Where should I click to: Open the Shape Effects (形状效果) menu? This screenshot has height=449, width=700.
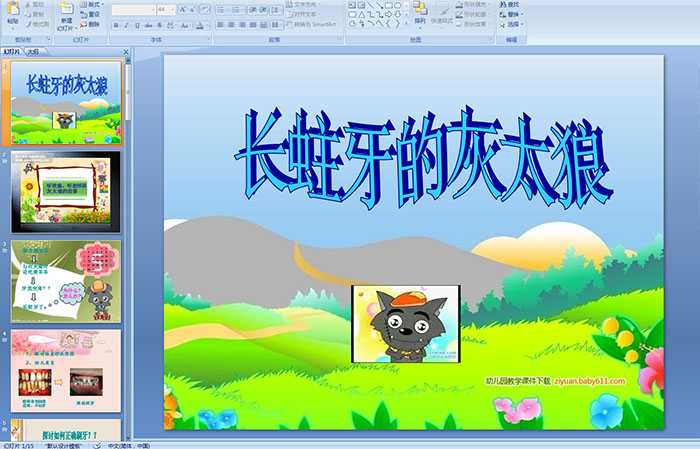pos(471,24)
